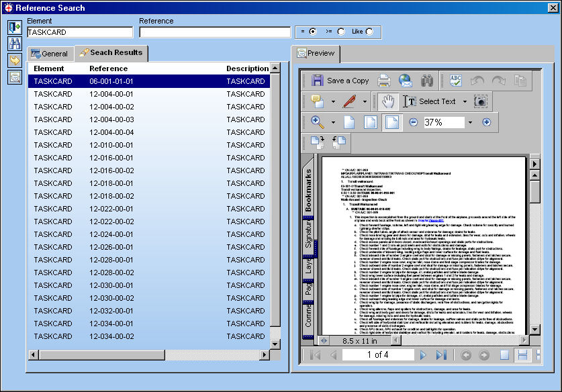562x392 pixels.
Task: Select the row with reference 12-016-00-02
Action: click(x=149, y=170)
